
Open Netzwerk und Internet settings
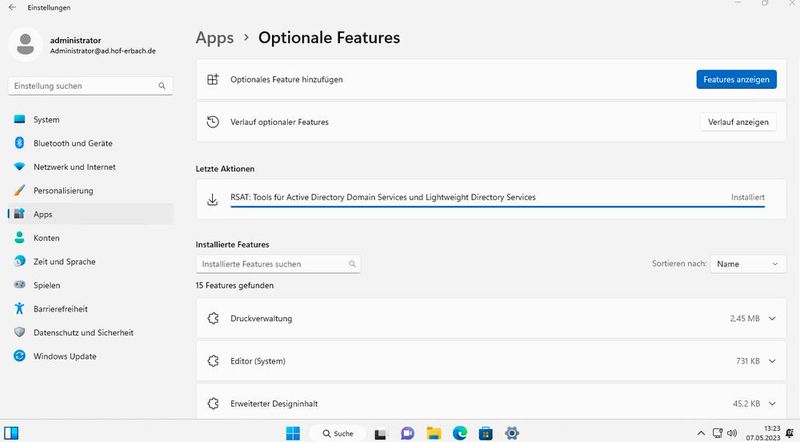coord(90,167)
